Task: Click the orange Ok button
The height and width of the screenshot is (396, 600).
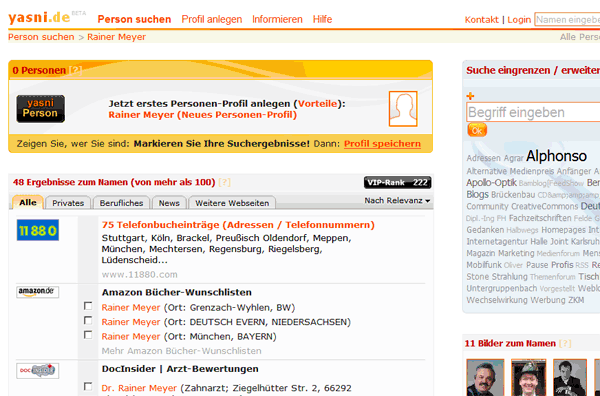Action: [477, 130]
